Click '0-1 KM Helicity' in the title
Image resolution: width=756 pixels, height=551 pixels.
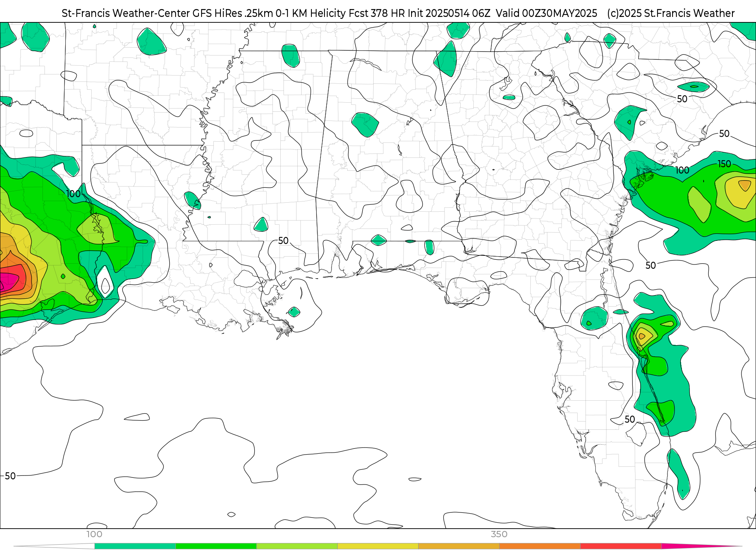tap(311, 13)
